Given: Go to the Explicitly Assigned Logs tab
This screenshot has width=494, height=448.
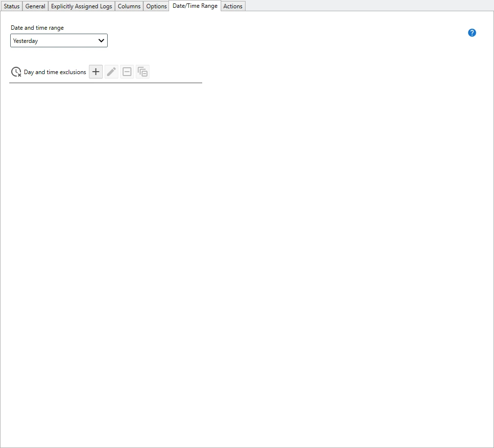Looking at the screenshot, I should (x=81, y=6).
